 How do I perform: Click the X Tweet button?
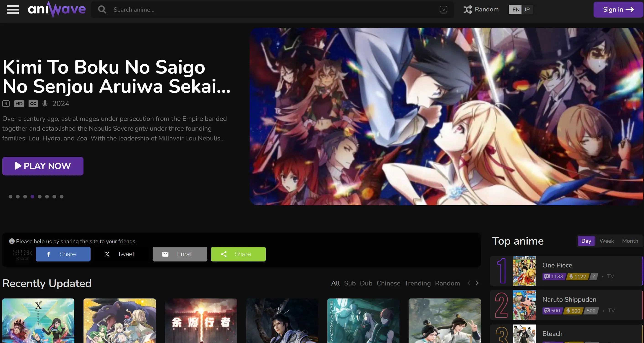122,254
